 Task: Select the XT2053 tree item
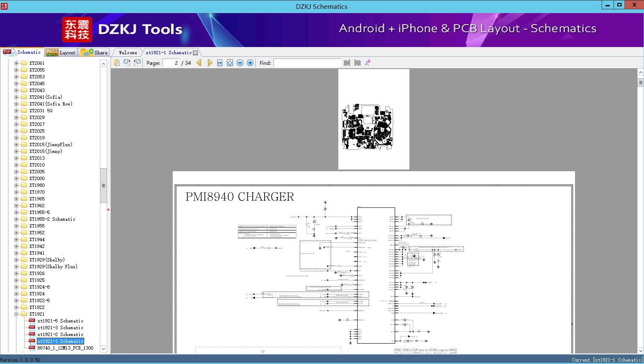(x=37, y=77)
